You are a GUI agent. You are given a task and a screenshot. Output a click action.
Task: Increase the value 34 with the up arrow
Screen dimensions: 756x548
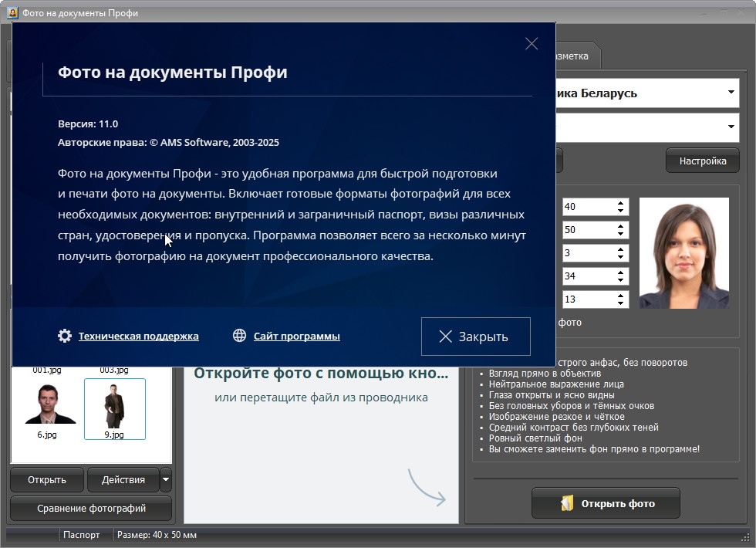620,272
